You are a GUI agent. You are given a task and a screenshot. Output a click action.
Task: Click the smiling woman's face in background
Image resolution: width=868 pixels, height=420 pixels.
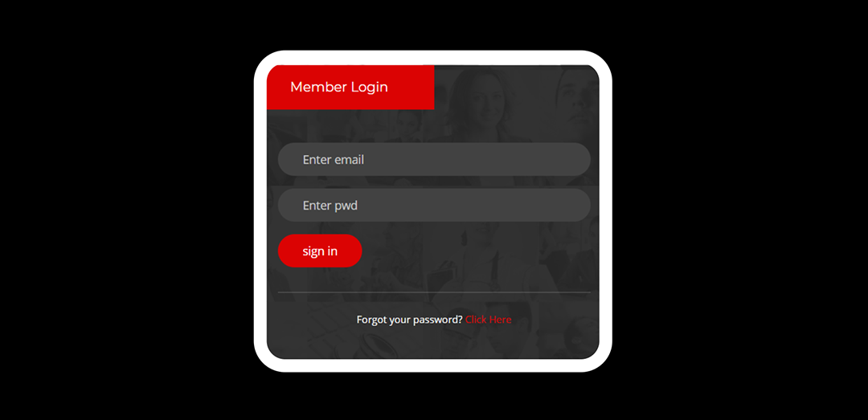coord(481,101)
